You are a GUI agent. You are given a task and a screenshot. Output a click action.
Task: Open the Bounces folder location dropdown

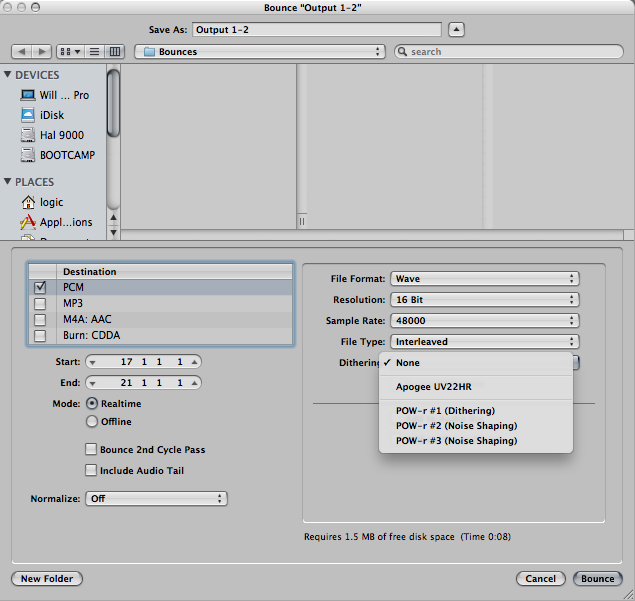(260, 51)
